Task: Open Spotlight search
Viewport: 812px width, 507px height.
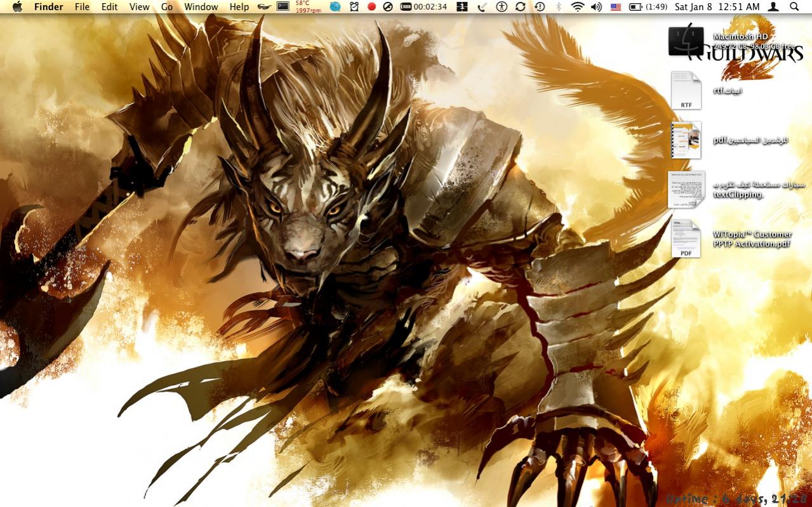Action: 793,7
